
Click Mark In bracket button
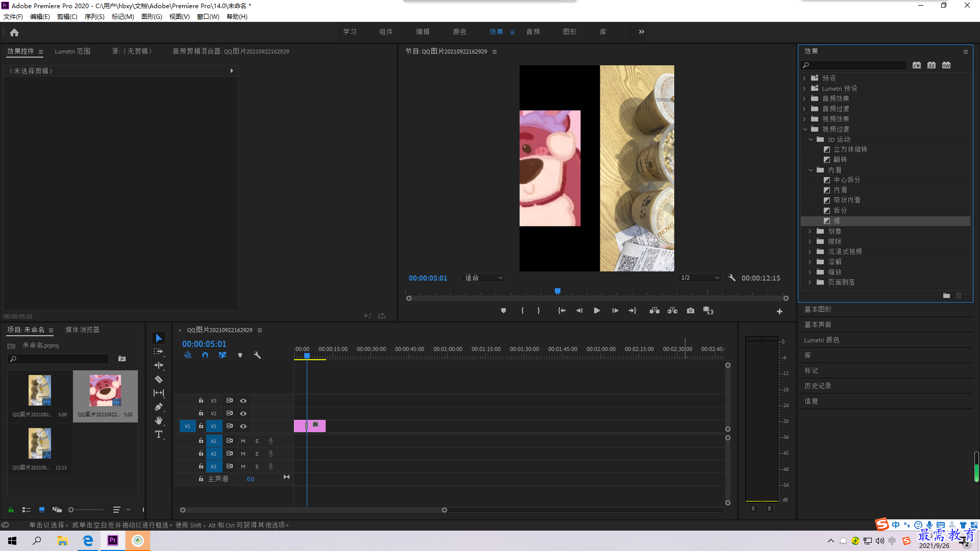click(522, 311)
